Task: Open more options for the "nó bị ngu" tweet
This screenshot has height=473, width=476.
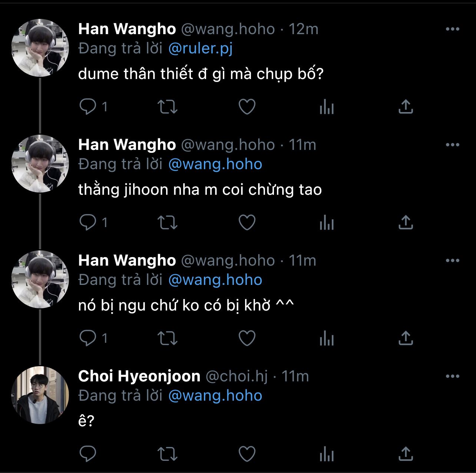Action: click(x=452, y=260)
